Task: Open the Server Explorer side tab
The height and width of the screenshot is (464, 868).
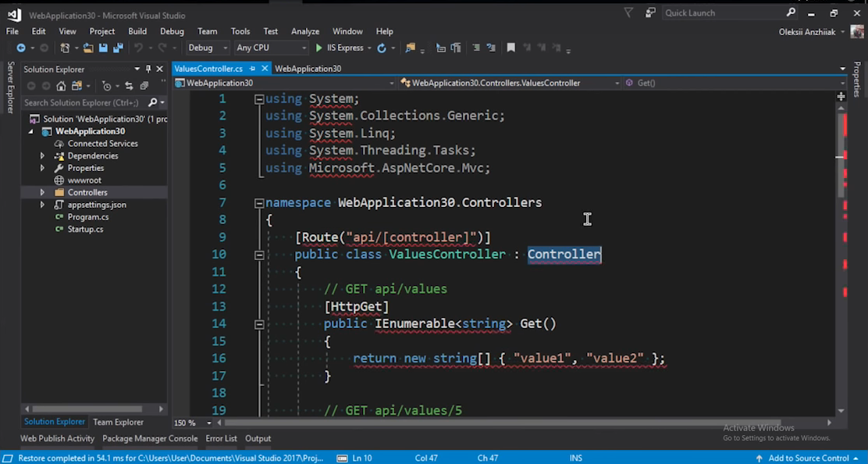Action: pos(10,87)
